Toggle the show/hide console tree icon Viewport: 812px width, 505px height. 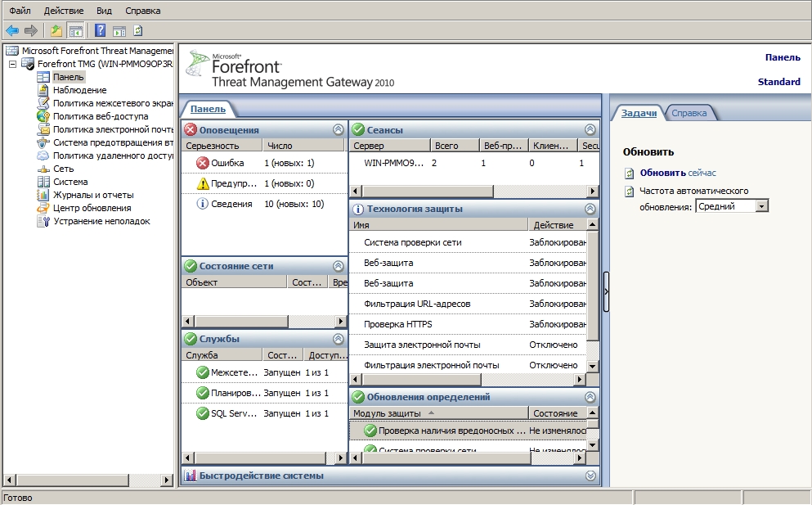(x=75, y=31)
